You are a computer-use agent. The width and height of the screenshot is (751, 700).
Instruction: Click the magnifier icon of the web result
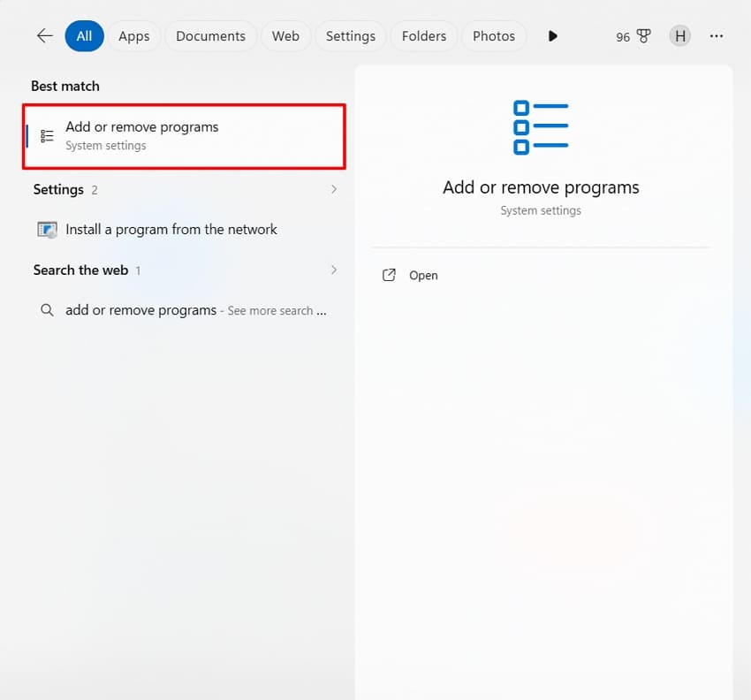point(47,310)
